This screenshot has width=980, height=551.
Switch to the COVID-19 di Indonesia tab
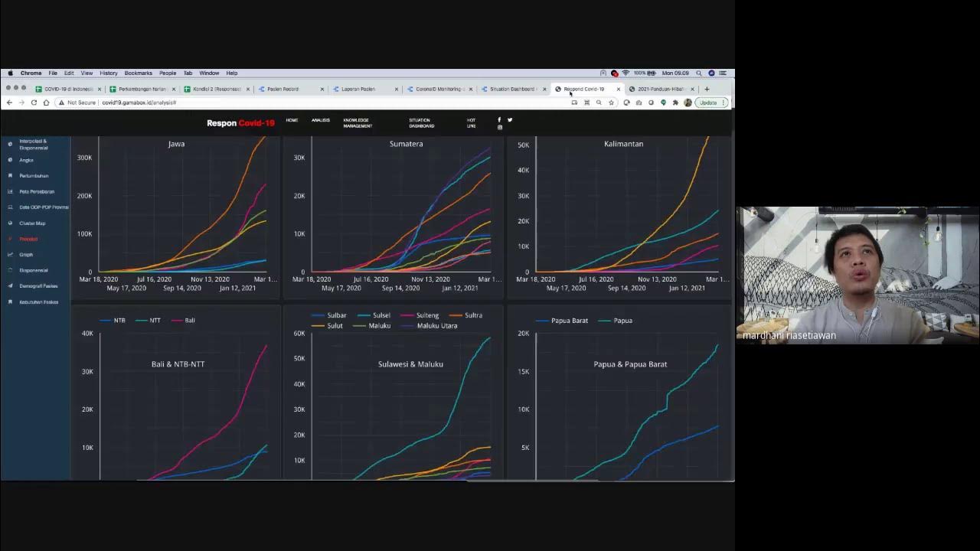(67, 89)
